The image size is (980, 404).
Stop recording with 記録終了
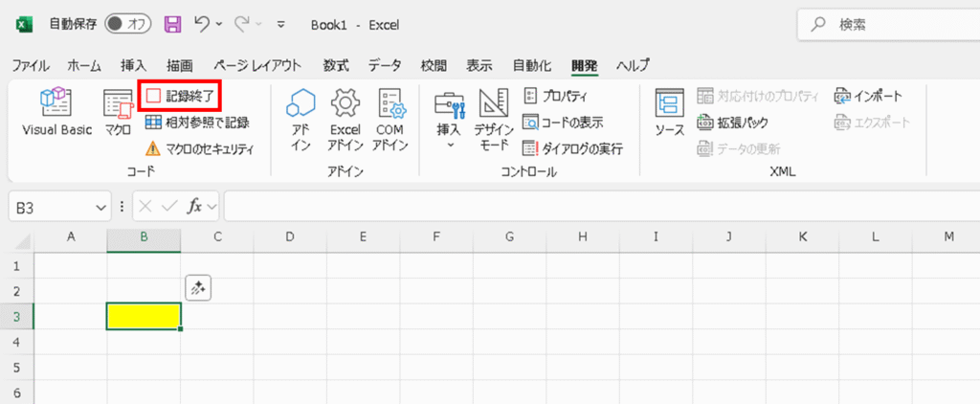(x=180, y=96)
